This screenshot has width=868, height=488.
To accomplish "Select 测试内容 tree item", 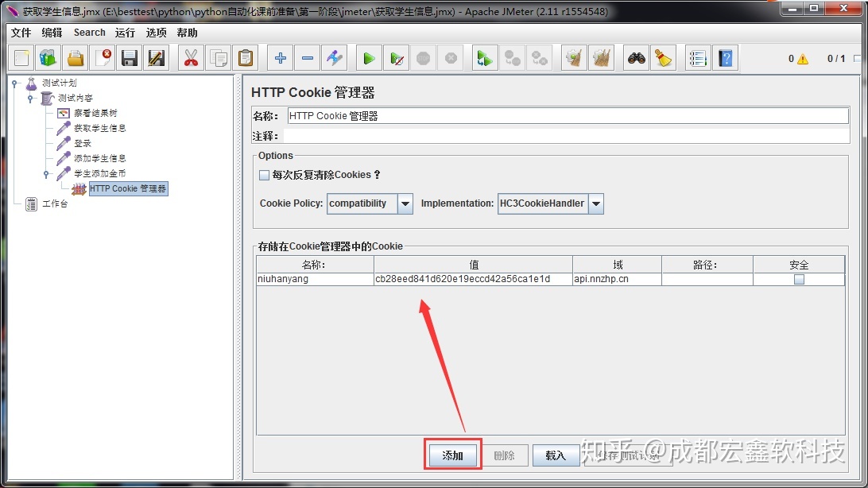I will pyautogui.click(x=76, y=98).
